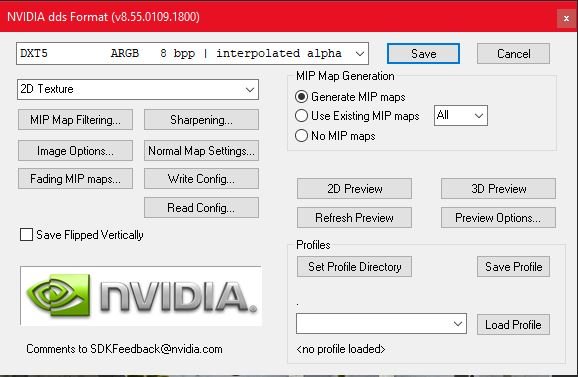
Task: Click the Cancel button
Action: pos(513,54)
